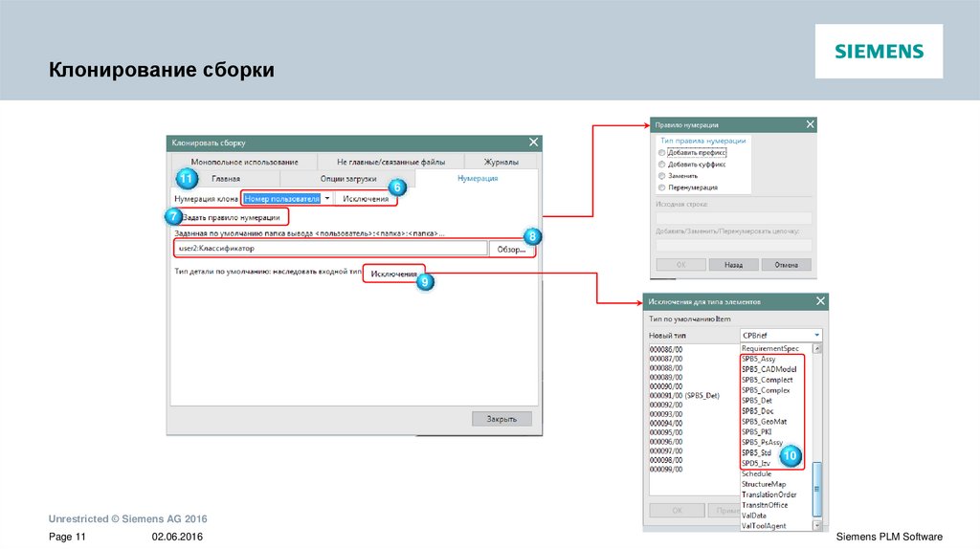This screenshot has width=980, height=549.
Task: Select item row 000091/00 (SPB5_Det)
Action: 684,395
